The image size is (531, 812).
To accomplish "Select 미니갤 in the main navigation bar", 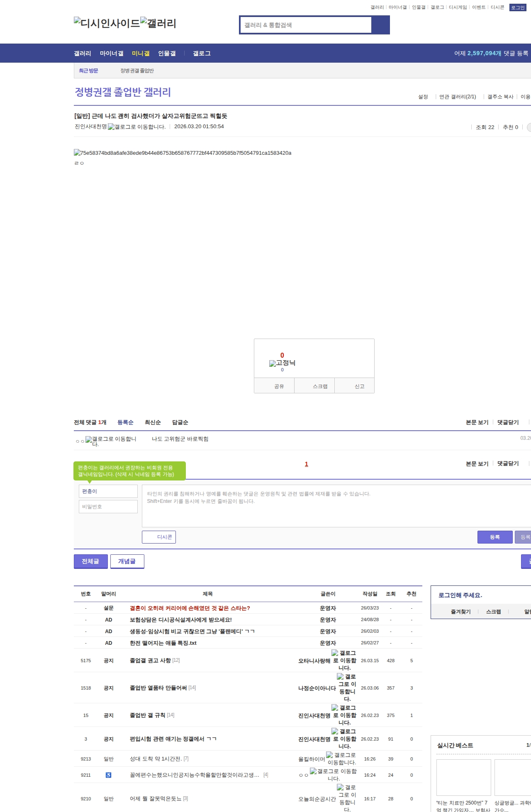I will click(141, 54).
